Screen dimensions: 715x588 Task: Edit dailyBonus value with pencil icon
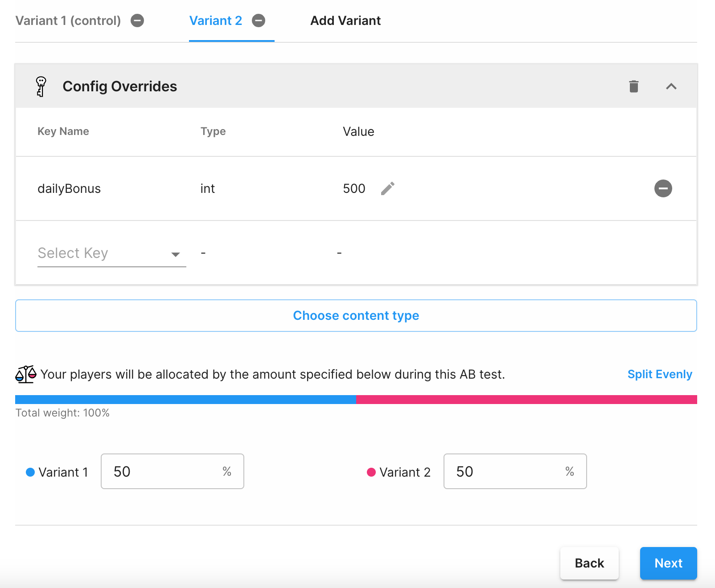tap(387, 188)
